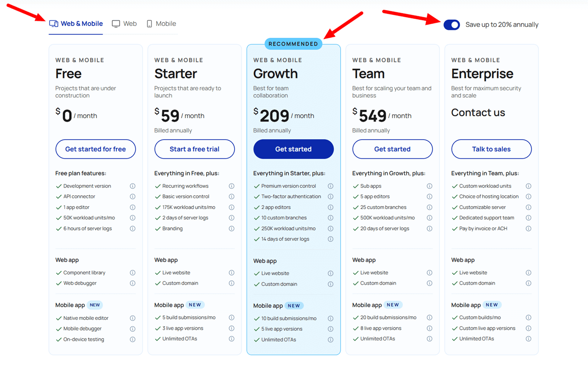The width and height of the screenshot is (588, 368).
Task: Open info for Pay by invoice or ACH
Action: click(x=528, y=228)
